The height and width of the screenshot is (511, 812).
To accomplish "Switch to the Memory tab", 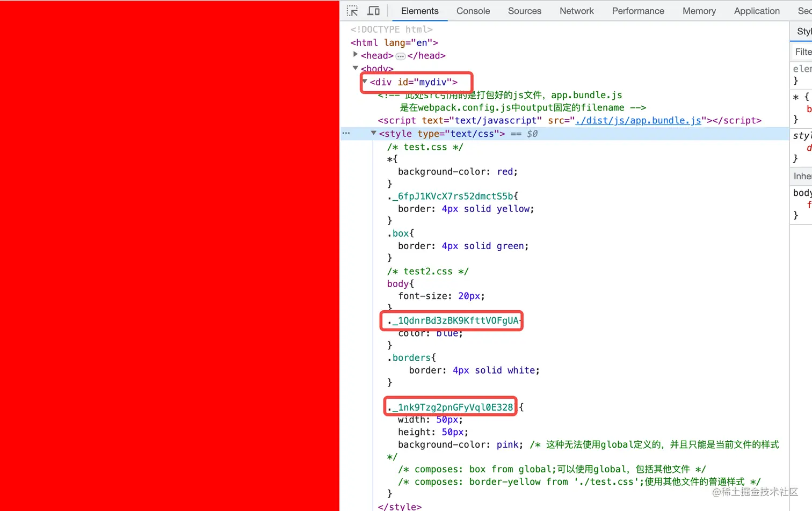I will click(x=699, y=11).
